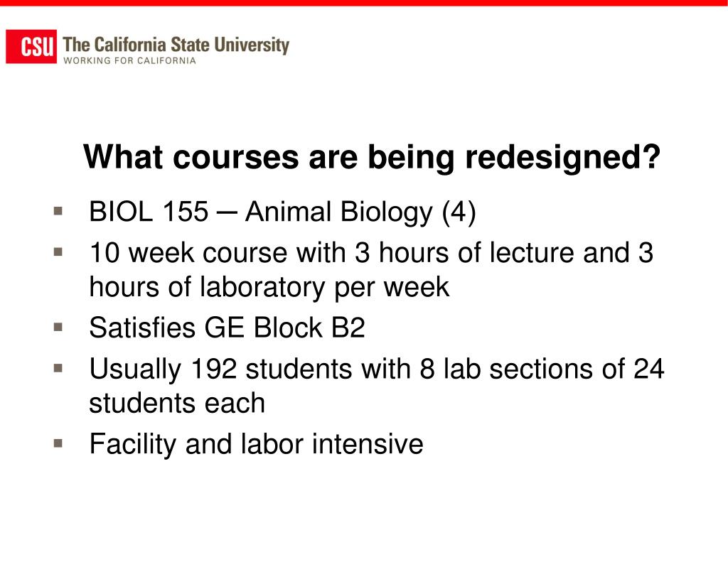Click the bullet square beside BIOL 155
This screenshot has width=728, height=562.
point(58,211)
